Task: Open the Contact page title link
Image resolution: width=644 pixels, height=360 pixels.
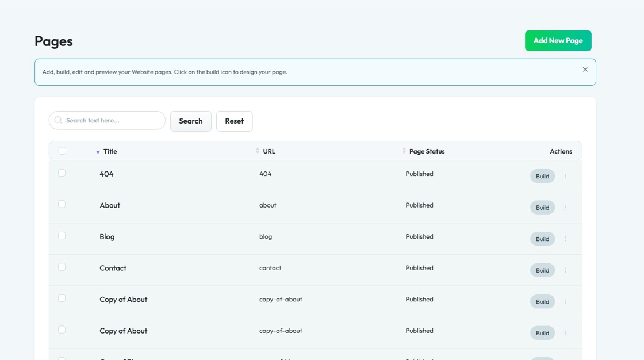Action: [113, 268]
